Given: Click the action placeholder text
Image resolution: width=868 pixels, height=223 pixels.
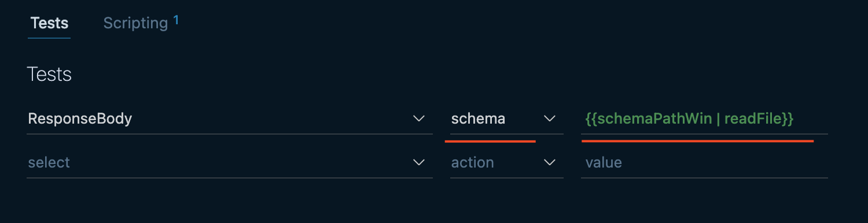Looking at the screenshot, I should pyautogui.click(x=473, y=163).
